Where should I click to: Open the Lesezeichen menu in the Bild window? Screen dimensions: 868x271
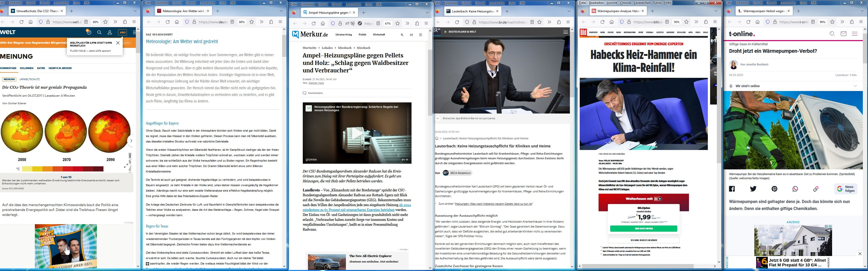point(642,3)
